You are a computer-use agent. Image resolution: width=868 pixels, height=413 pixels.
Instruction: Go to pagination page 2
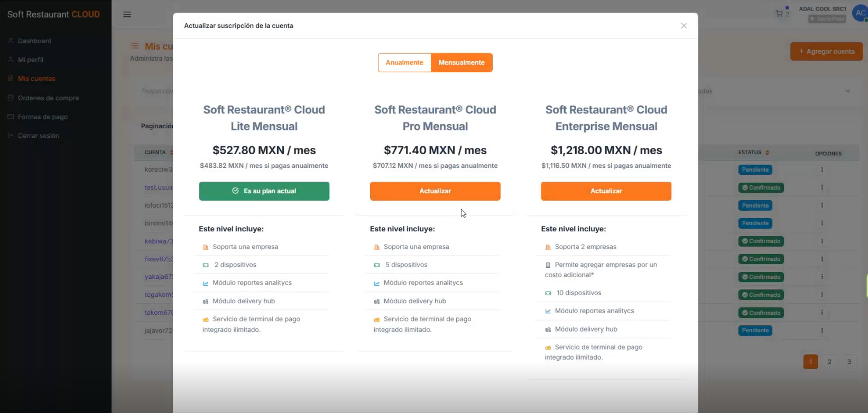tap(829, 362)
